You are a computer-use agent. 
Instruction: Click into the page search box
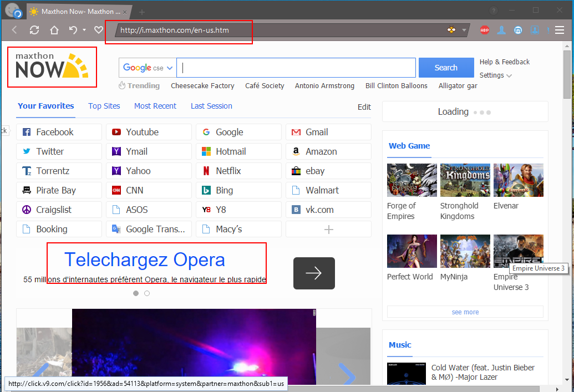[296, 68]
